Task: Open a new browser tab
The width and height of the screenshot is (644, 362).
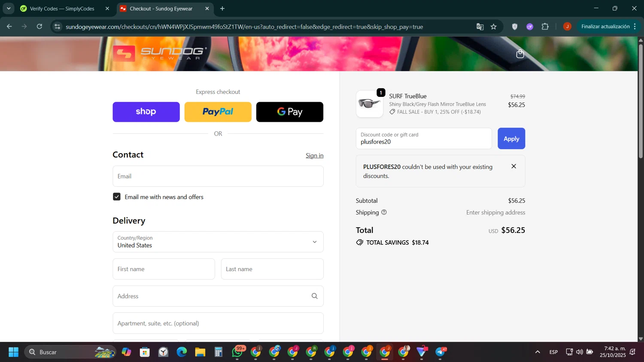Action: (x=222, y=9)
